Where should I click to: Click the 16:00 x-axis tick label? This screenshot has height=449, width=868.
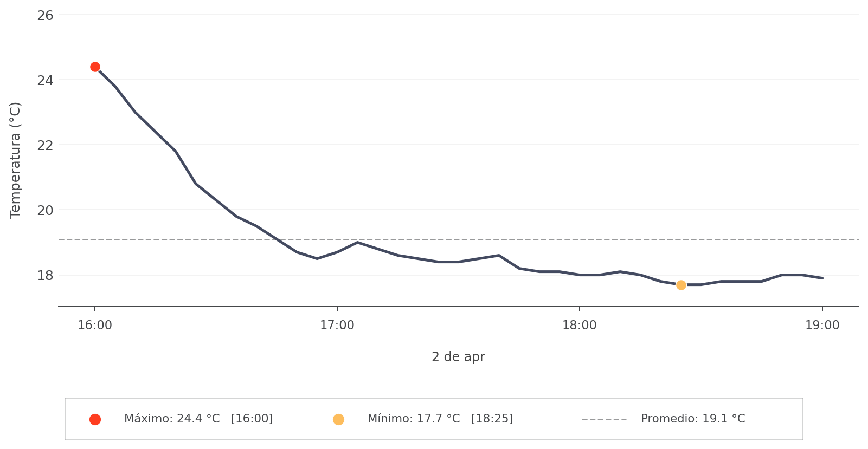click(x=95, y=326)
